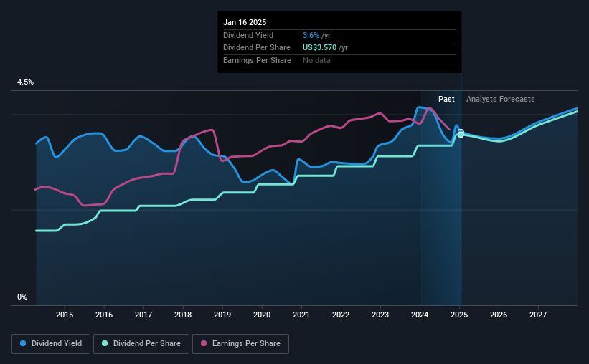This screenshot has height=364, width=589.
Task: Click the 4.5% y-axis label
Action: click(25, 82)
